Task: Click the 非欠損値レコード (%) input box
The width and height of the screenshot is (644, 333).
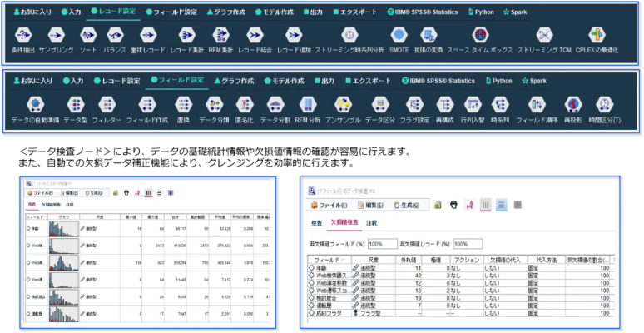Action: coord(468,244)
